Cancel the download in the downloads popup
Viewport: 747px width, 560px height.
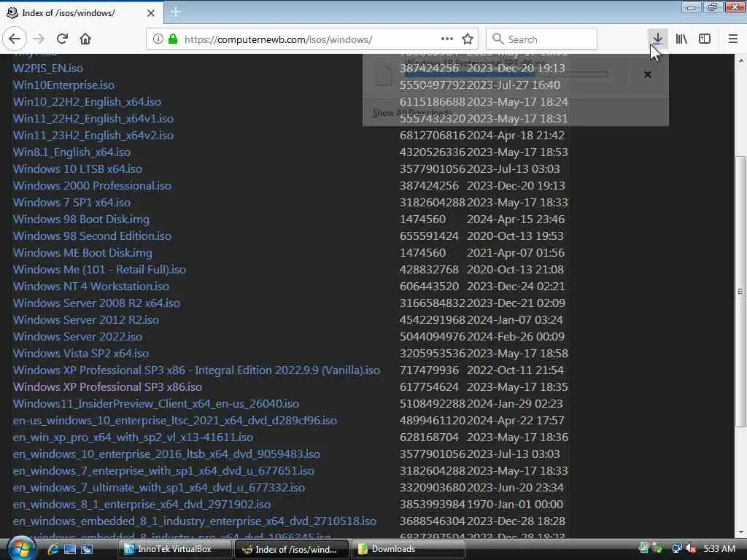[648, 74]
